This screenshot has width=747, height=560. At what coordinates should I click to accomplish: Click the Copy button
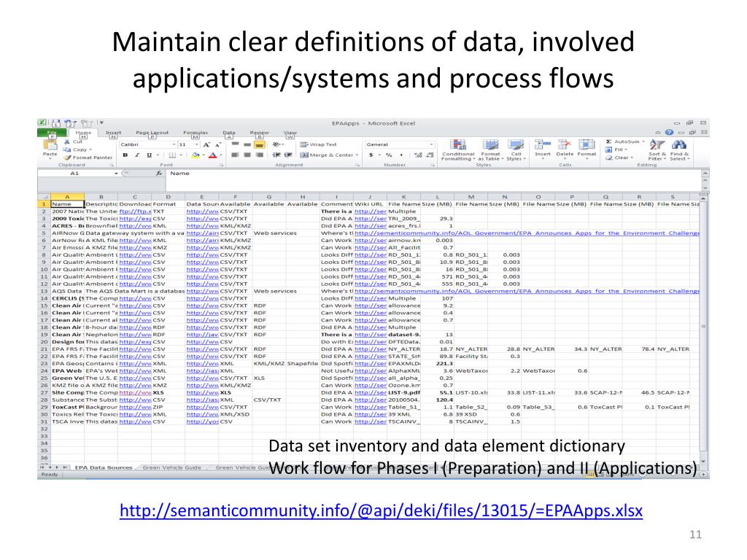[77, 149]
